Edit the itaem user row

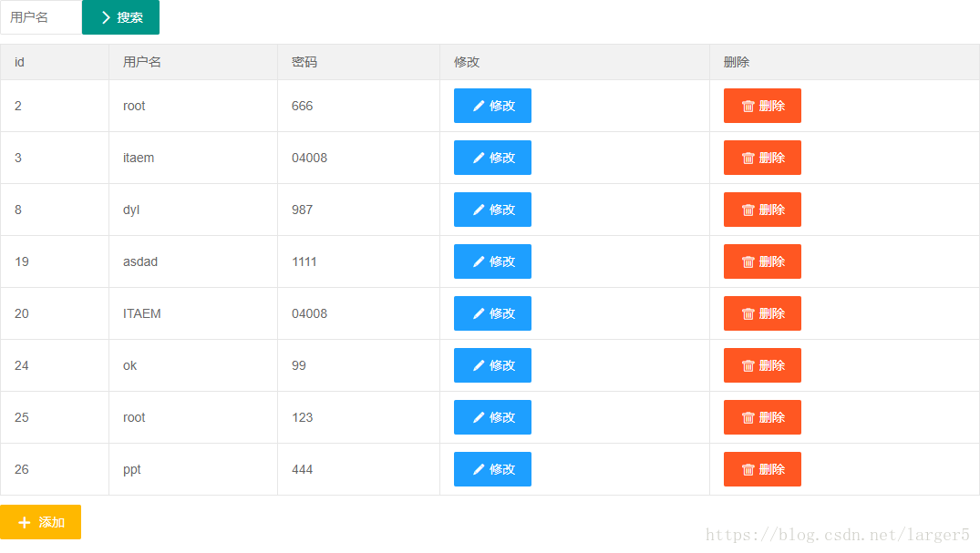(x=492, y=158)
